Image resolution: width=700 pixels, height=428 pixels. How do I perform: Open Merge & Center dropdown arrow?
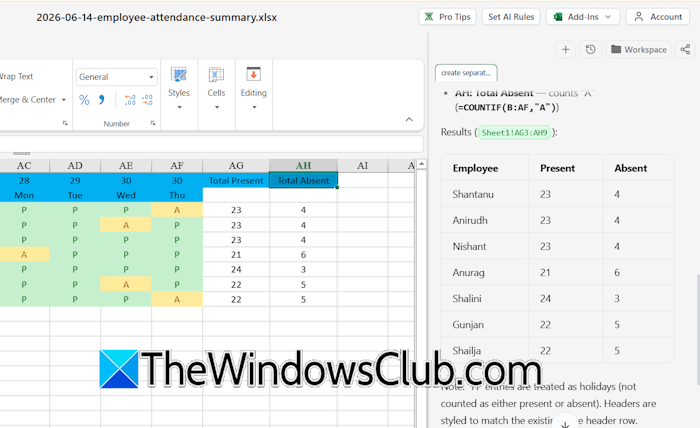(64, 100)
